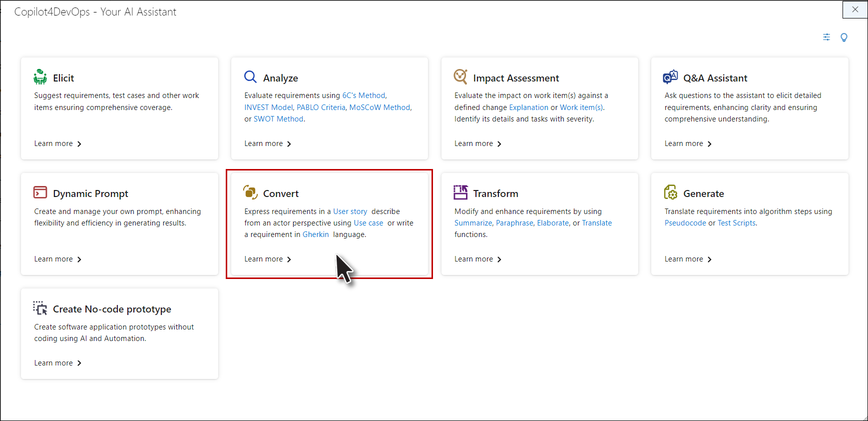Image resolution: width=868 pixels, height=421 pixels.
Task: Click Learn more text in Dynamic Prompt card
Action: click(53, 259)
